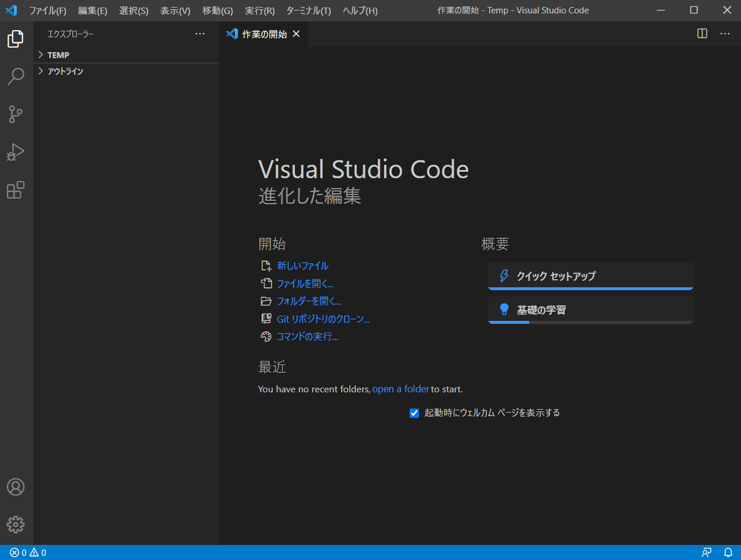The height and width of the screenshot is (560, 741).
Task: Split the editor to the right
Action: pyautogui.click(x=702, y=34)
